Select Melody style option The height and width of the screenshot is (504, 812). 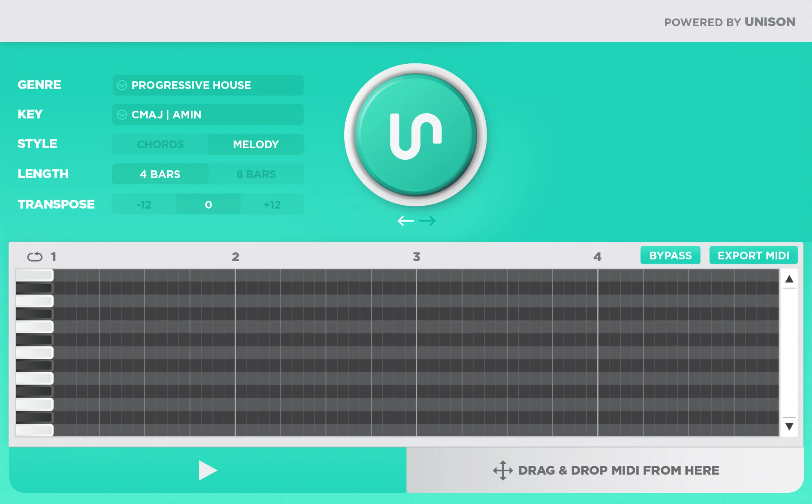[x=256, y=144]
